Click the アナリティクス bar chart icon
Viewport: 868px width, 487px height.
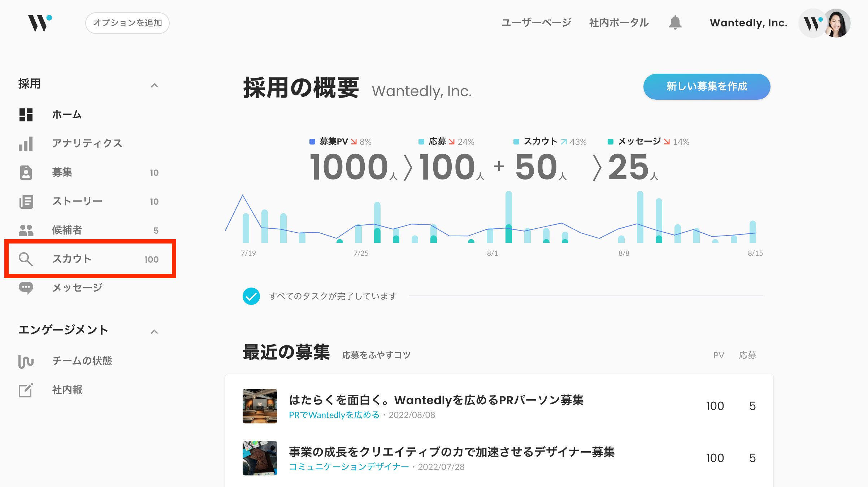point(26,143)
